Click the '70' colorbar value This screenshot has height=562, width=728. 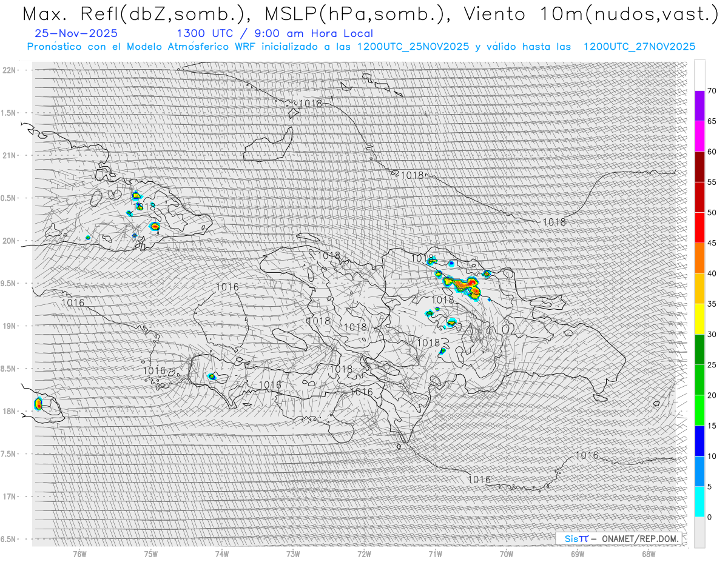point(712,91)
